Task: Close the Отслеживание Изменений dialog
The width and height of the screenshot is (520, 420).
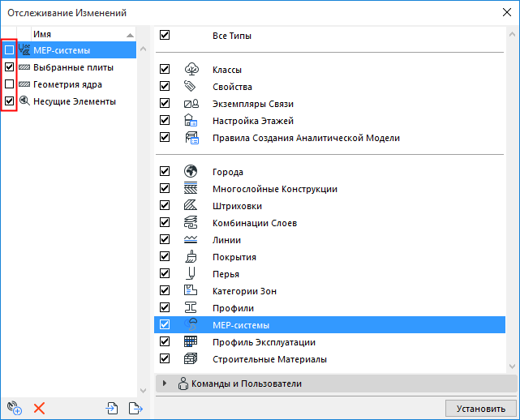Action: pyautogui.click(x=507, y=13)
